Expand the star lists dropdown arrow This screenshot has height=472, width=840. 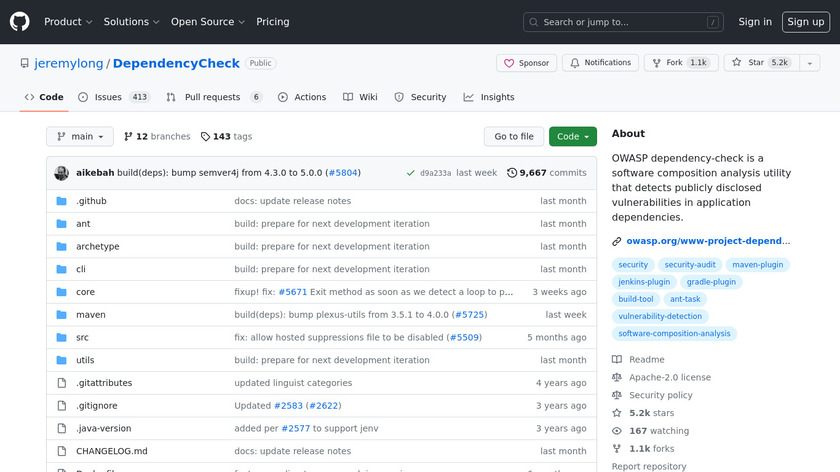(809, 63)
